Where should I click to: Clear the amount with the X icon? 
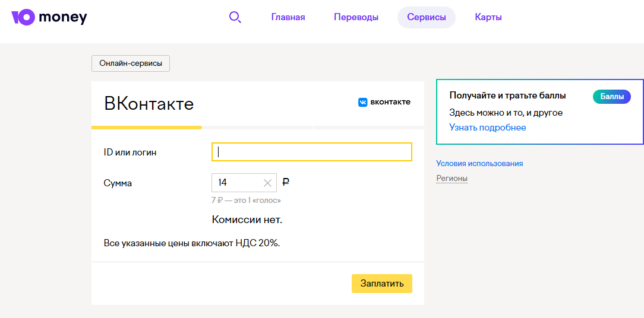tap(267, 183)
